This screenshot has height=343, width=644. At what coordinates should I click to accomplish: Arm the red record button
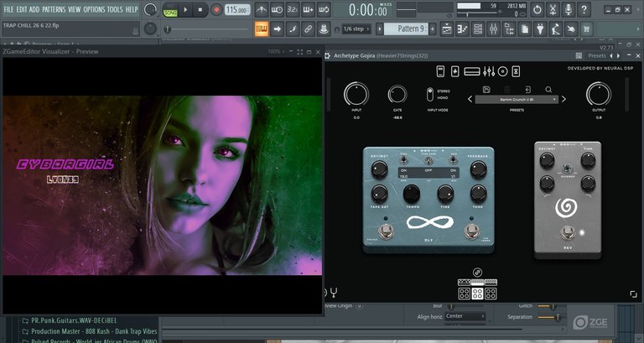[216, 10]
